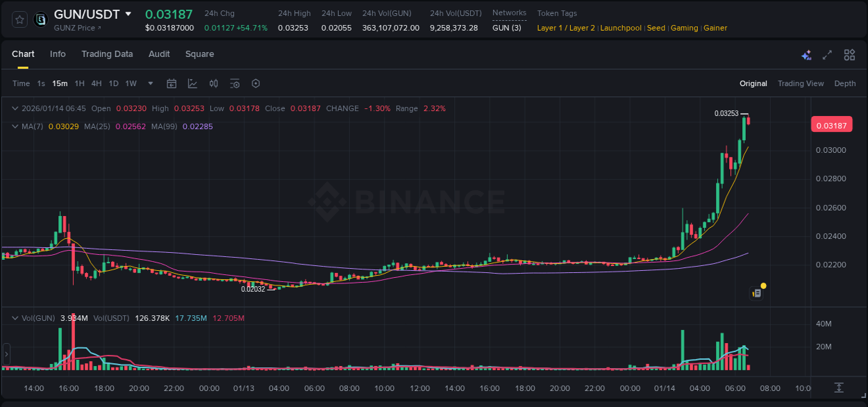The image size is (868, 407).
Task: Collapse the OHLC info row chevron
Action: (14, 108)
